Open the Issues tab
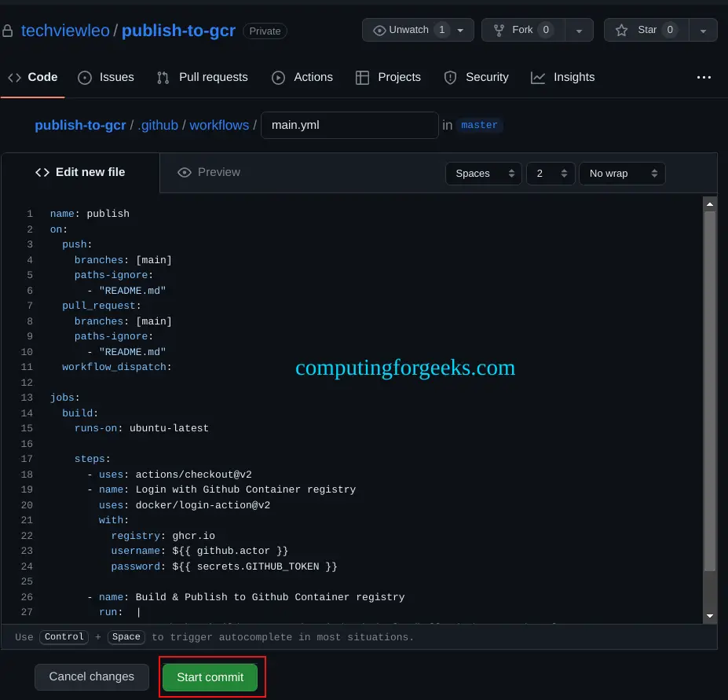The width and height of the screenshot is (728, 700). [x=106, y=77]
